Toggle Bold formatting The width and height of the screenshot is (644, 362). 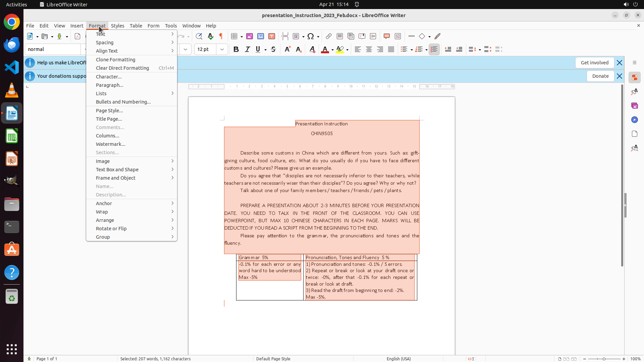236,49
